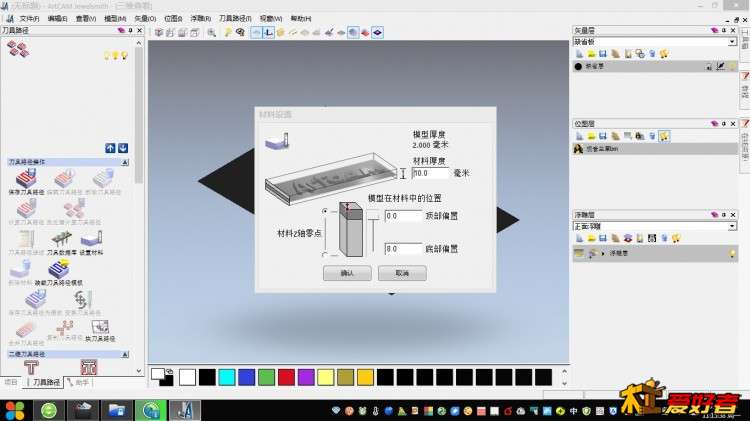Open the 刀具路径(T) menu
Screen dimensions: 750x421
pos(235,19)
